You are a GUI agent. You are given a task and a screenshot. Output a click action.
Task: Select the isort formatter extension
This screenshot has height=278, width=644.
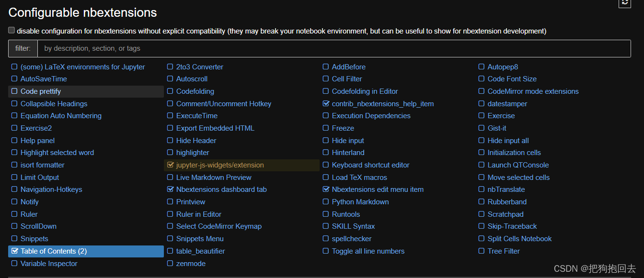pyautogui.click(x=42, y=165)
